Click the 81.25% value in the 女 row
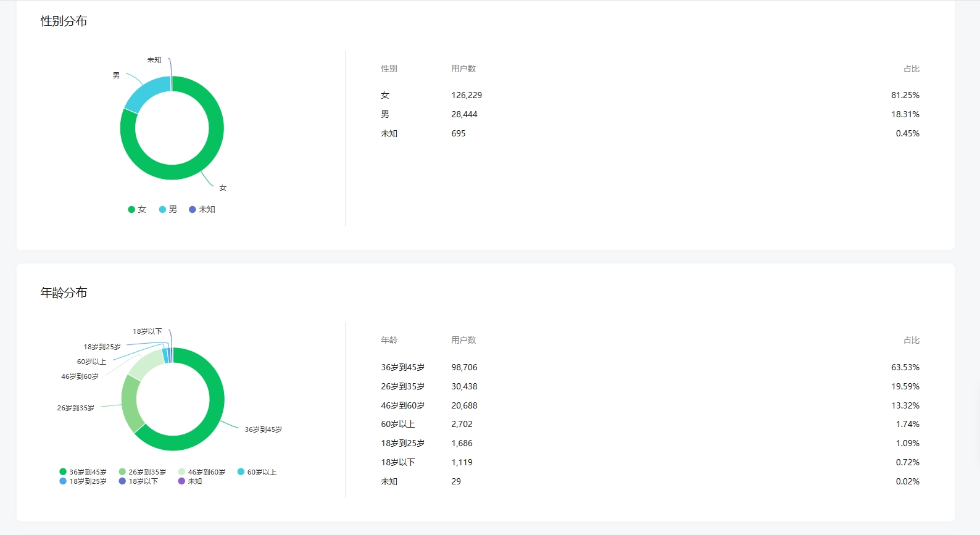 [x=905, y=96]
